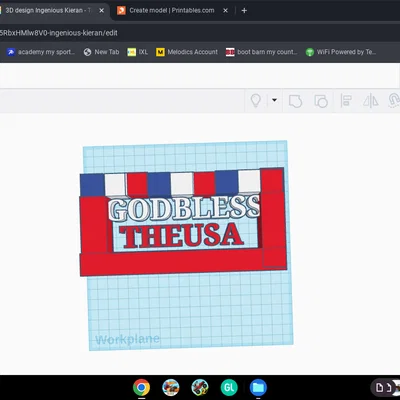
Task: Open the Melodics Account bookmark
Action: (x=187, y=52)
